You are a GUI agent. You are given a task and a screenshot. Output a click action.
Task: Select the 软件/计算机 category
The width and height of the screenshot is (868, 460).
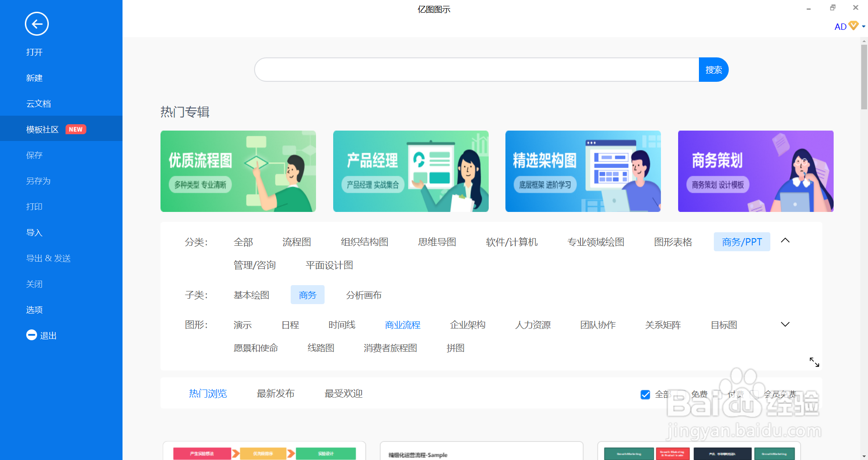coord(512,242)
